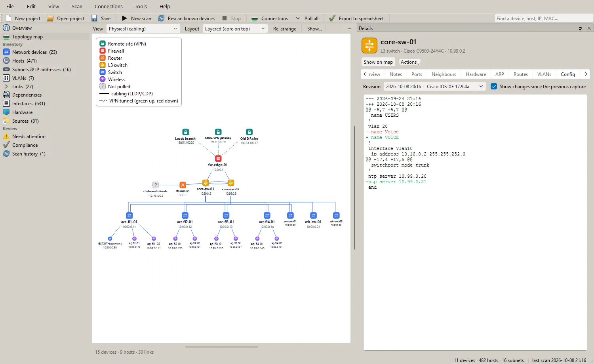Click the New project toolbar icon

[x=8, y=18]
